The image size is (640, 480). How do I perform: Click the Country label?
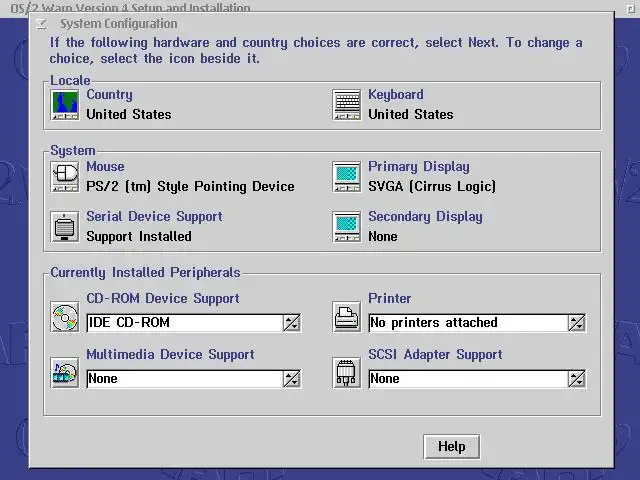(x=109, y=95)
